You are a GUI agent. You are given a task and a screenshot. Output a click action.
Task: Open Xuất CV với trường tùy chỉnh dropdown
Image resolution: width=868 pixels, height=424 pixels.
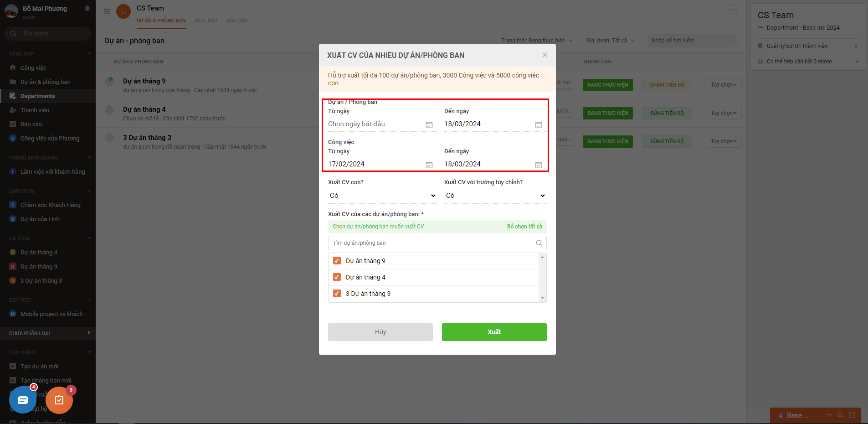[495, 196]
